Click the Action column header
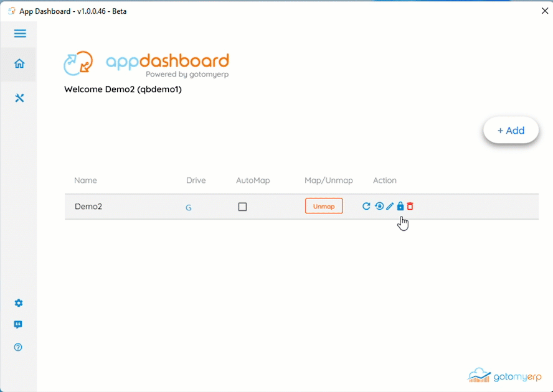The height and width of the screenshot is (392, 553). click(385, 180)
